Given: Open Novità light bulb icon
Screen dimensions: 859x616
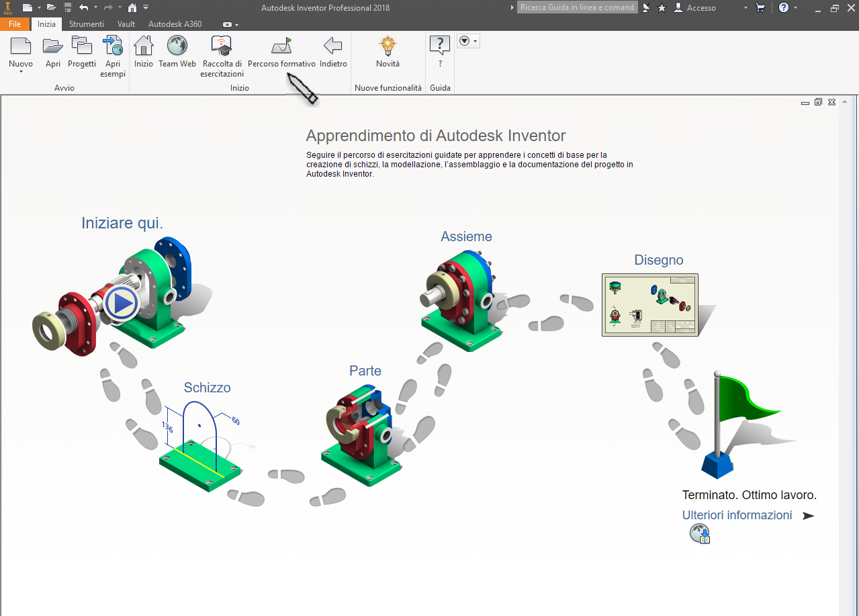Looking at the screenshot, I should click(x=388, y=46).
